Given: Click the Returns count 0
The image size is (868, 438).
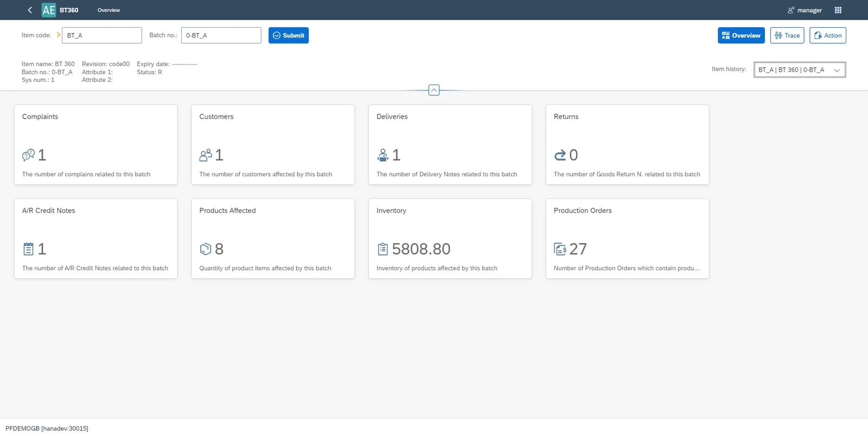Looking at the screenshot, I should coord(574,155).
